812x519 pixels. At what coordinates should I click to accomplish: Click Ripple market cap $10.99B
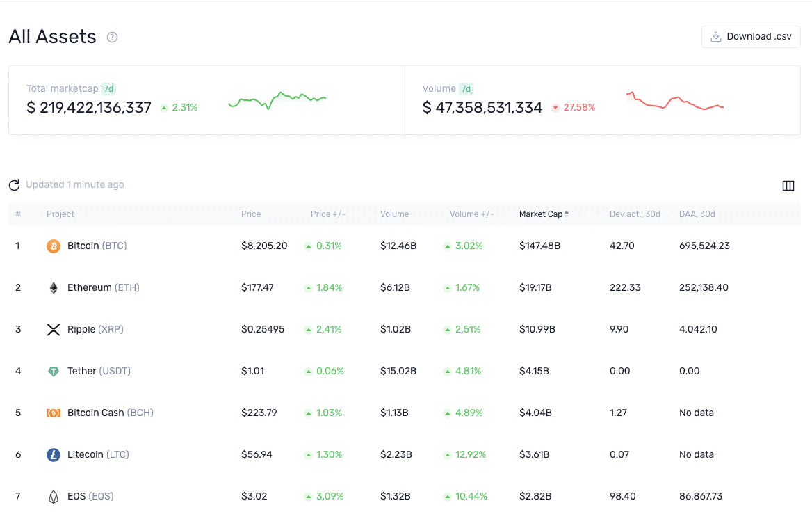[x=537, y=329]
